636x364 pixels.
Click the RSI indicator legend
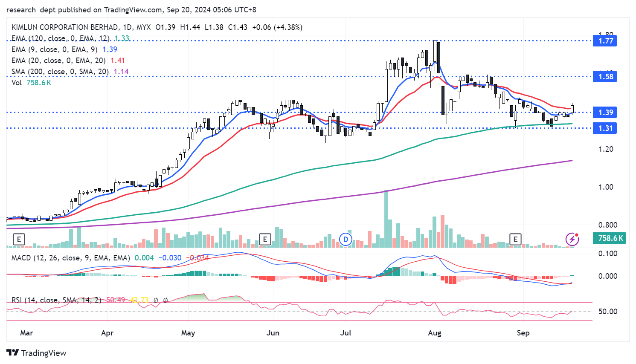tap(56, 300)
